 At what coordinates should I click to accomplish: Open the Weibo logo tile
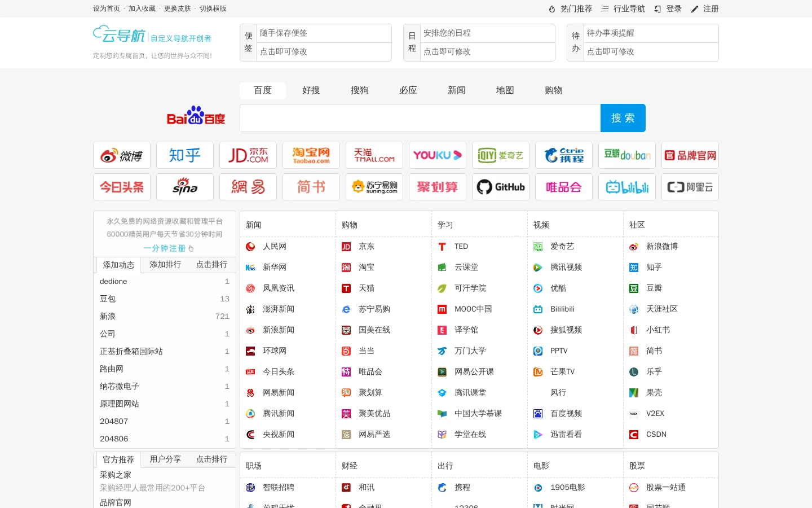[122, 155]
